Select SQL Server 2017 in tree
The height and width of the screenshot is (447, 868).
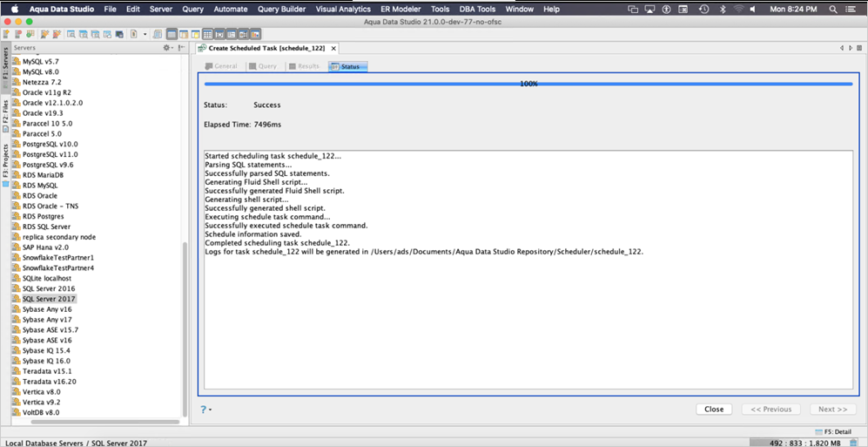pos(49,299)
